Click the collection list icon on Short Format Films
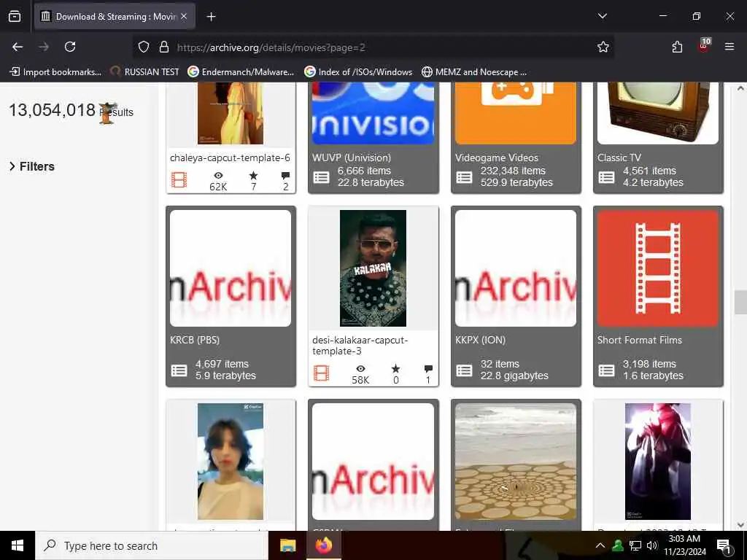 (606, 370)
